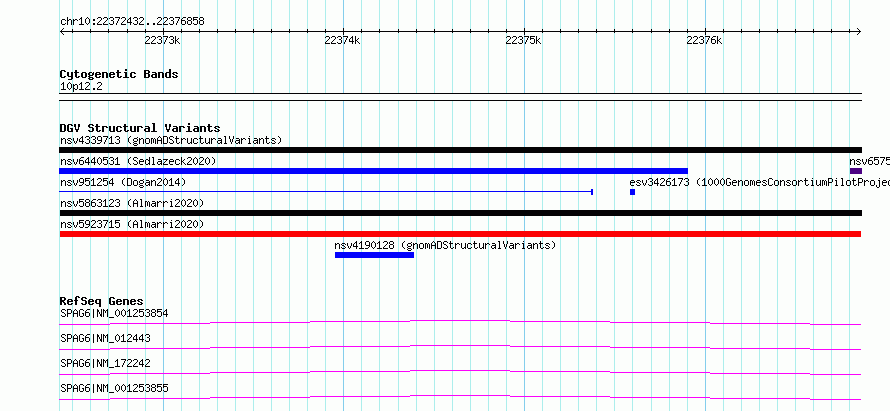Click the small blue esv3426173 variant square

[x=632, y=192]
